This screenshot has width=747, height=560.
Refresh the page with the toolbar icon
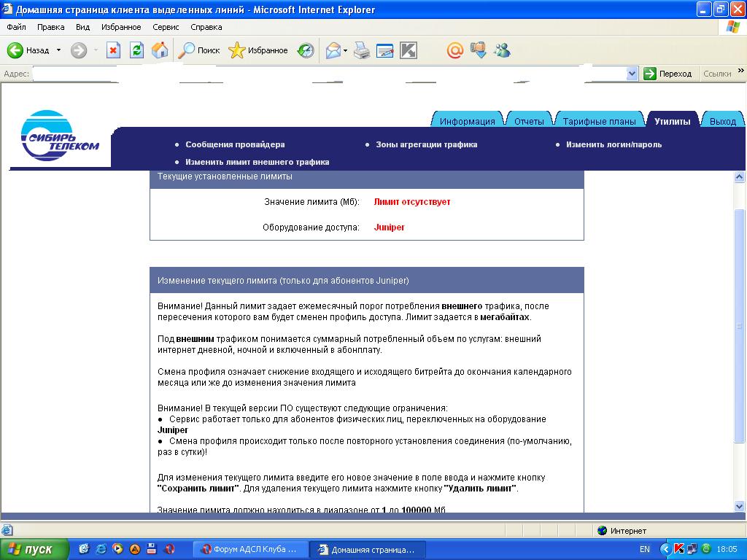point(136,50)
